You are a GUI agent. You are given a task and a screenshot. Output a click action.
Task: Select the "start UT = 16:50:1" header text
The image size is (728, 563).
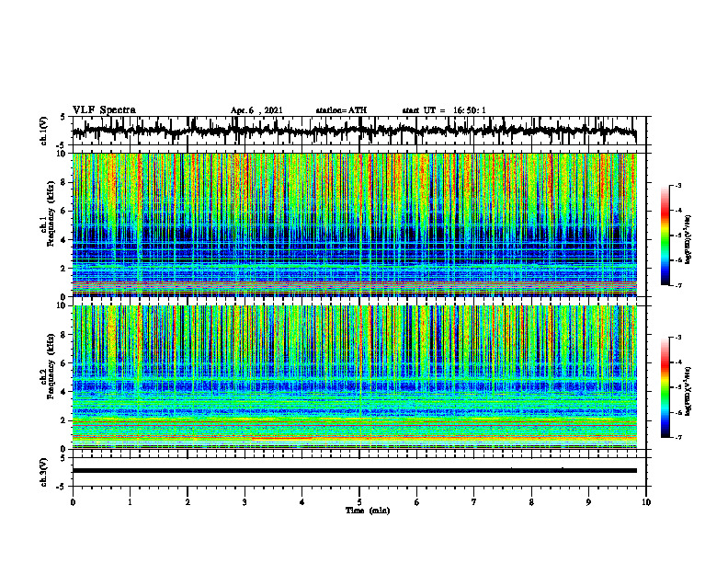[444, 110]
